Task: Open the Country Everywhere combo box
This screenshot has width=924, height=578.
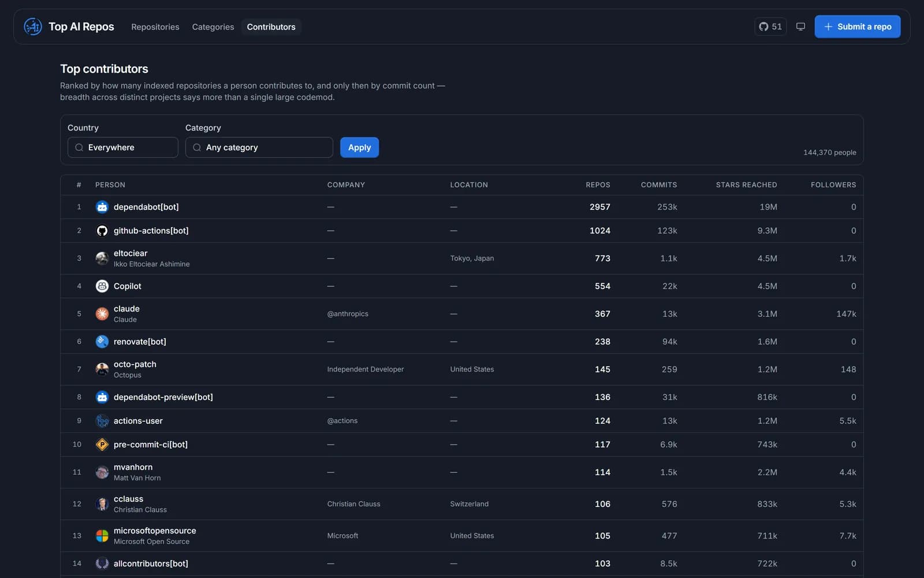Action: [123, 147]
